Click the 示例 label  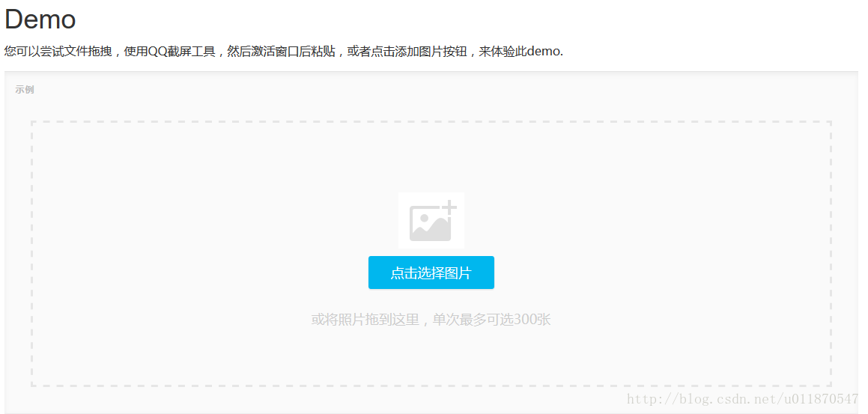point(25,90)
